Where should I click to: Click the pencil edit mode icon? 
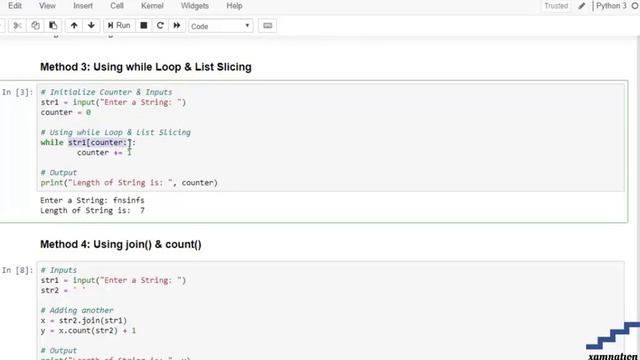[582, 6]
